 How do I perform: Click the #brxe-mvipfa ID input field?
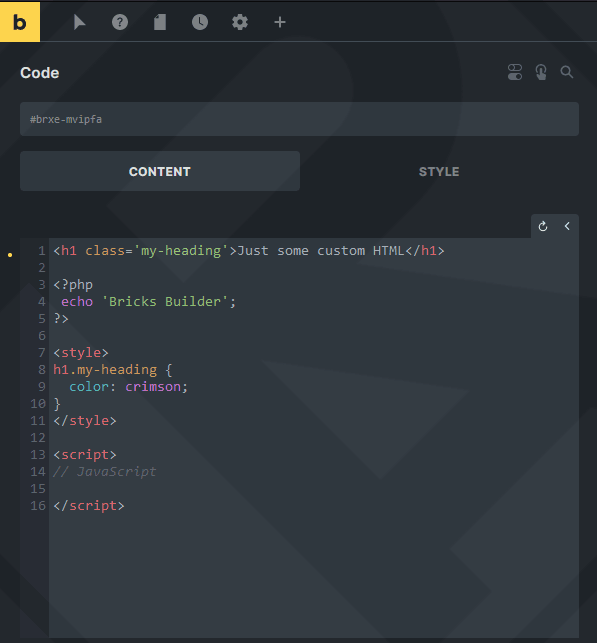coord(299,119)
